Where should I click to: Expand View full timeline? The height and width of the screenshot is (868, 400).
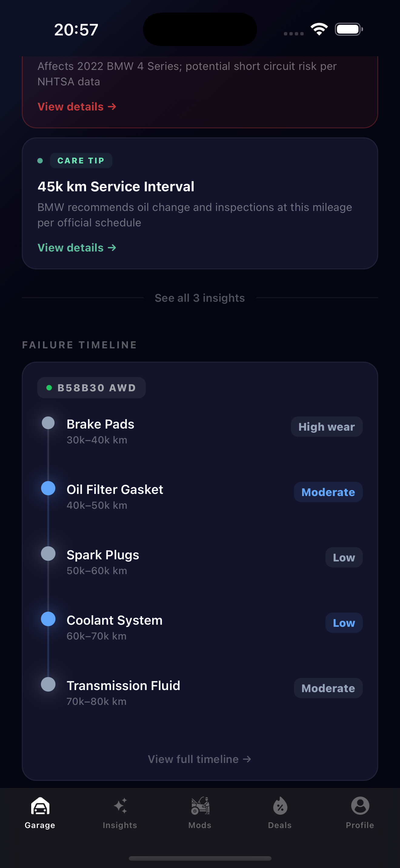200,759
